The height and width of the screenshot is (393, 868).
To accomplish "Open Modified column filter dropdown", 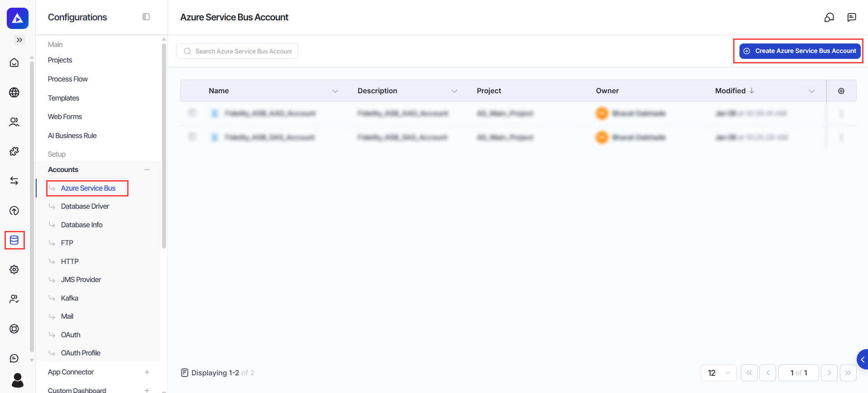I will tap(812, 91).
